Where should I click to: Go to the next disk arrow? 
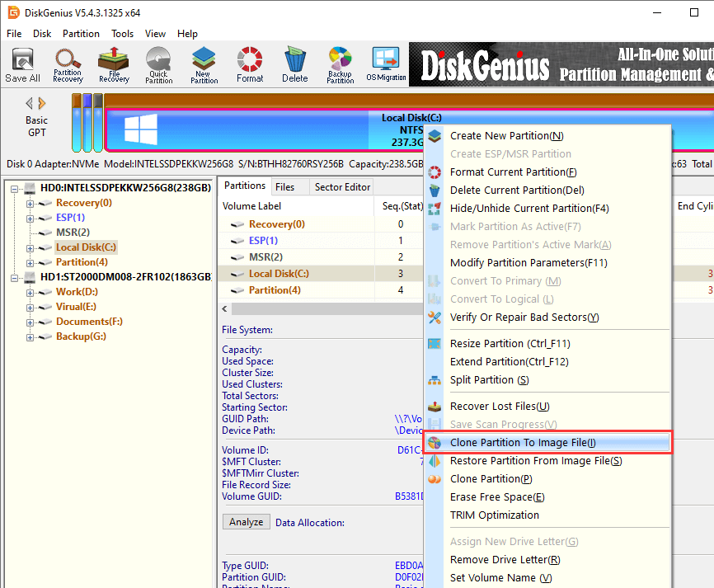[x=42, y=103]
